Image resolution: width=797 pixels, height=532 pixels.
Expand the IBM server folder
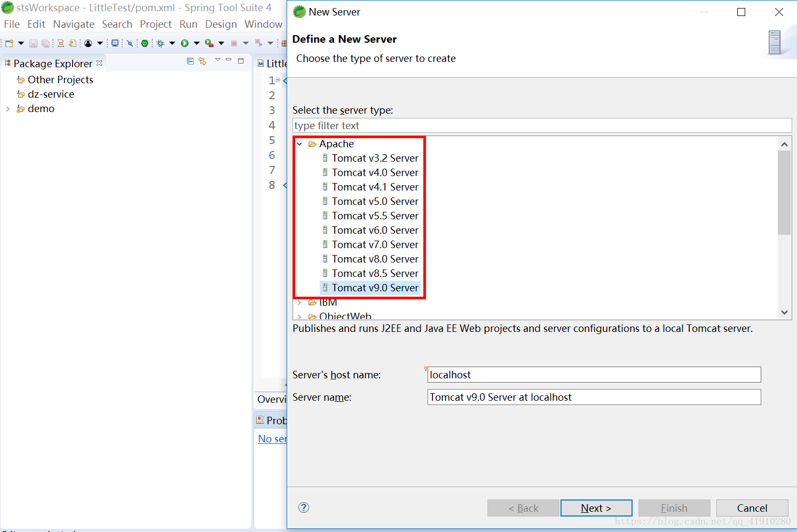pos(299,303)
